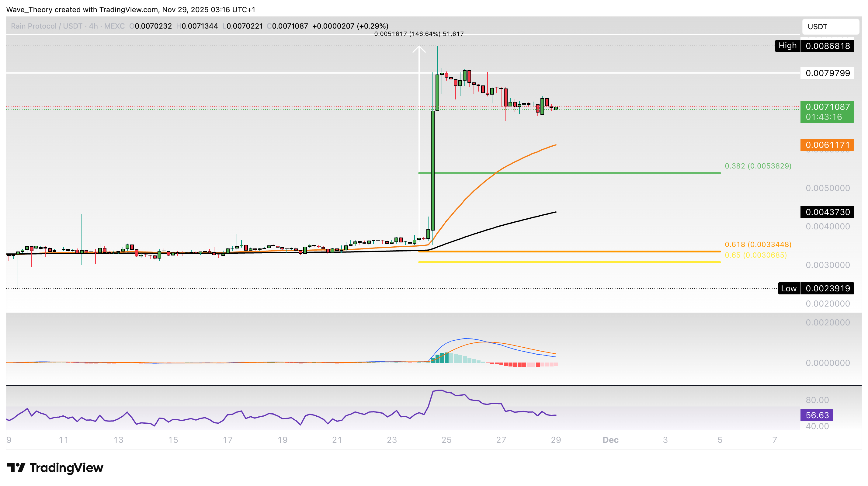Click the High price tag 0.0086818
This screenshot has height=486, width=868.
[827, 46]
